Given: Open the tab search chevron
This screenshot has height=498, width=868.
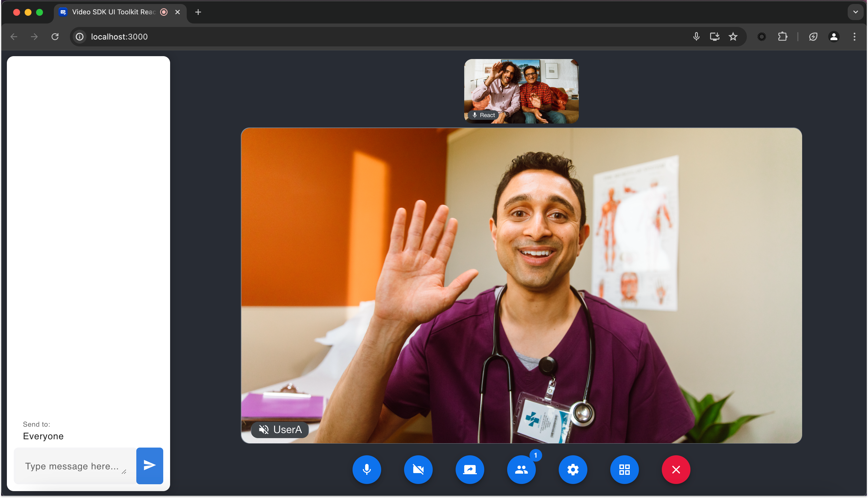Looking at the screenshot, I should pyautogui.click(x=855, y=12).
